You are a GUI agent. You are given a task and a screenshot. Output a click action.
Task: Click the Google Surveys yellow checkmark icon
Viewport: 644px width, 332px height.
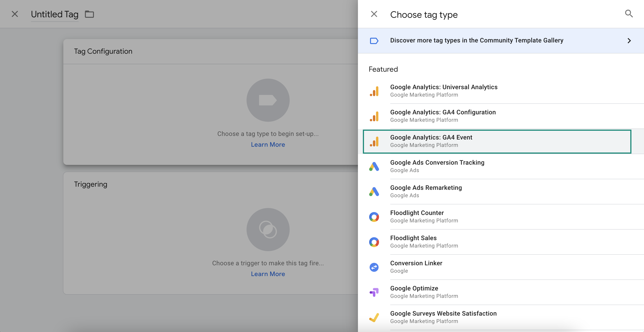click(374, 317)
